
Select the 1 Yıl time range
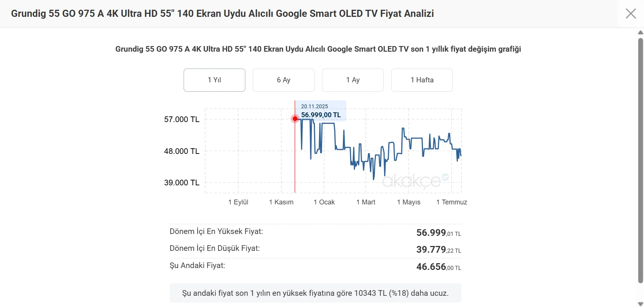tap(214, 80)
